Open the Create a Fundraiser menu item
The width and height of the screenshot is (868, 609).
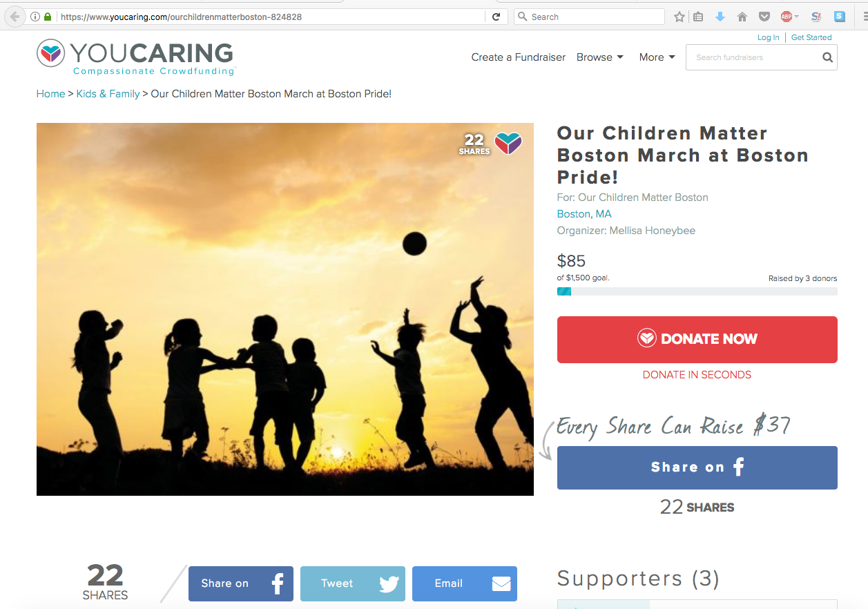tap(519, 57)
